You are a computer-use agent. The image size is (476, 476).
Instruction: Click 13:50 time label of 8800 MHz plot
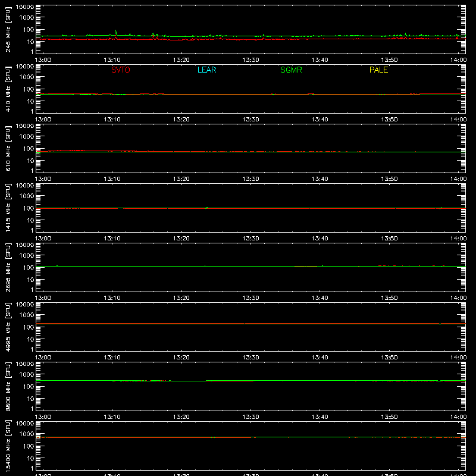click(x=389, y=417)
